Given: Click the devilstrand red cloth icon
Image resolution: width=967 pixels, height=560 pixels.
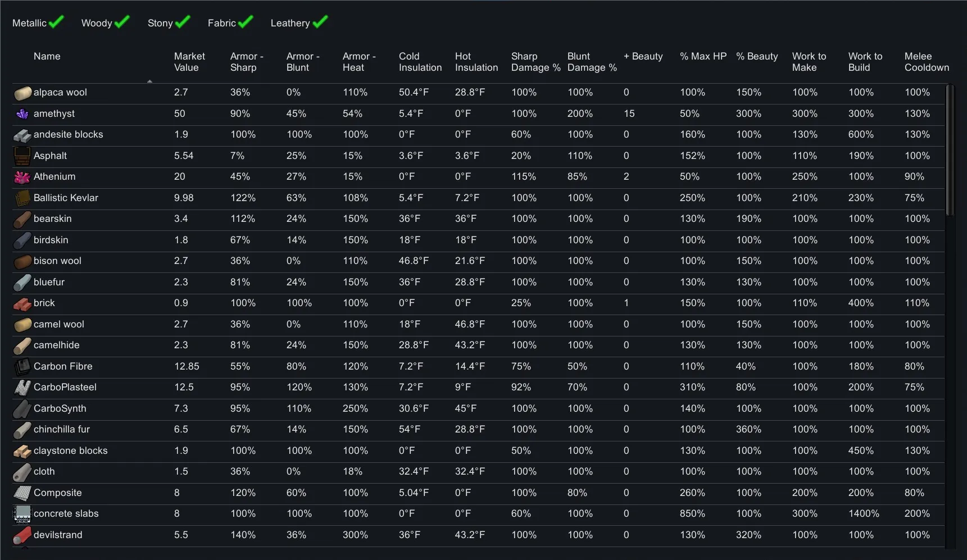Looking at the screenshot, I should [22, 535].
